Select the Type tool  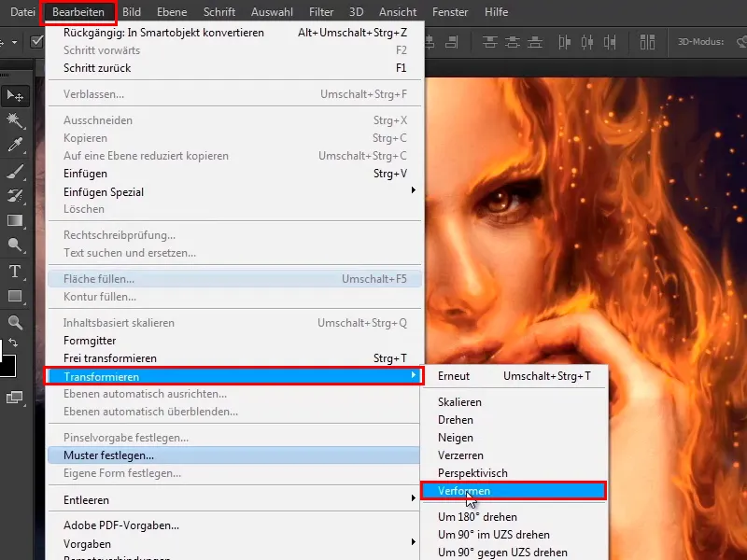tap(15, 272)
